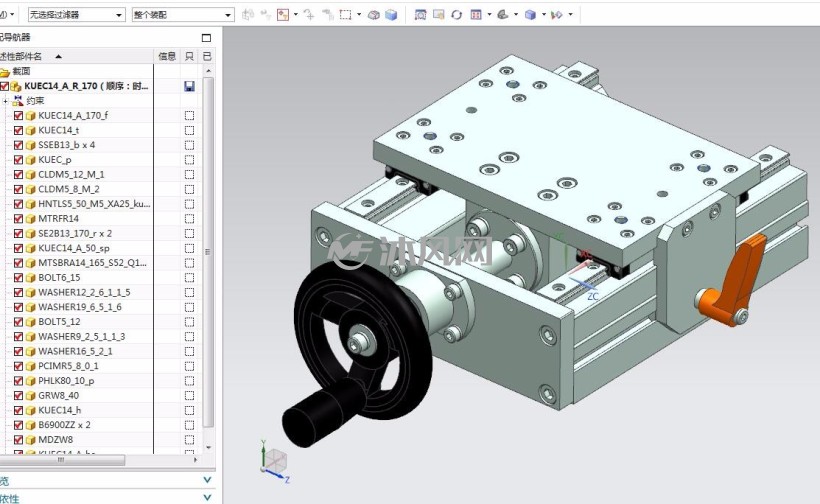Hide the SSEB13_b x 4 component
This screenshot has width=820, height=504.
18,145
